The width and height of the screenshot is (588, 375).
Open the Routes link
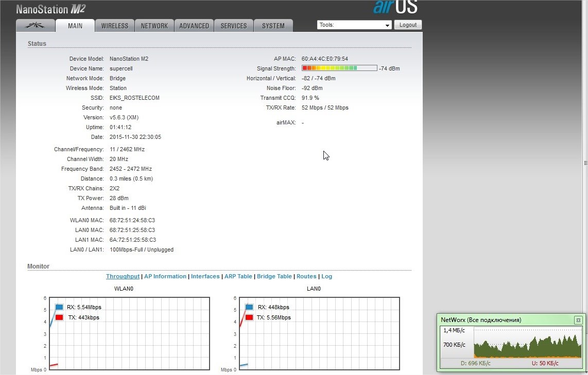coord(306,276)
